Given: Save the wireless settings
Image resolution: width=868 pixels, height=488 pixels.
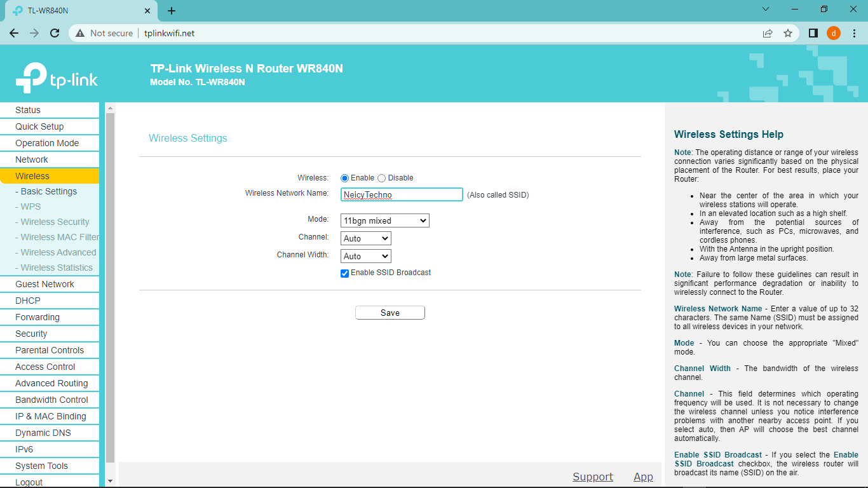Looking at the screenshot, I should pyautogui.click(x=390, y=313).
